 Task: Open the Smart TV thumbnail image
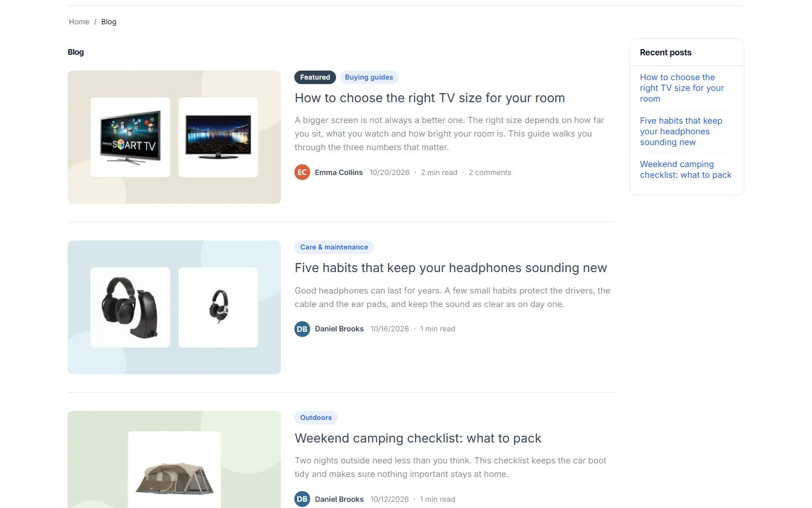(130, 137)
